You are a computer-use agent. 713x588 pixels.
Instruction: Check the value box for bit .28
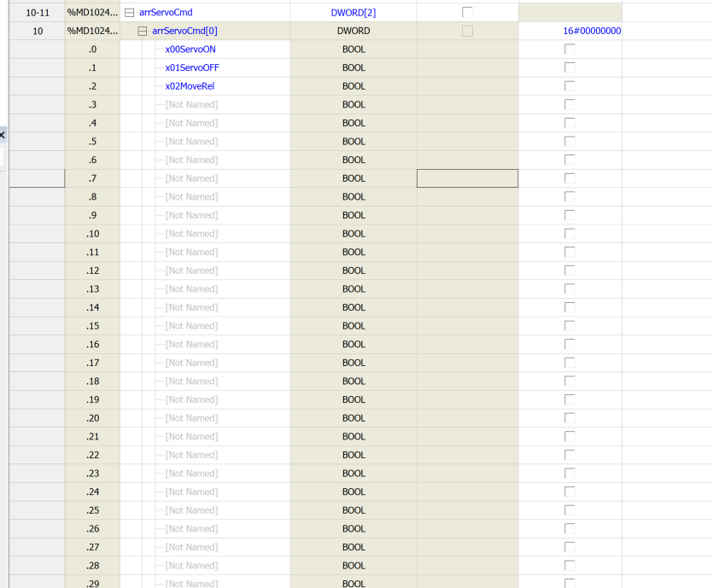click(x=570, y=565)
